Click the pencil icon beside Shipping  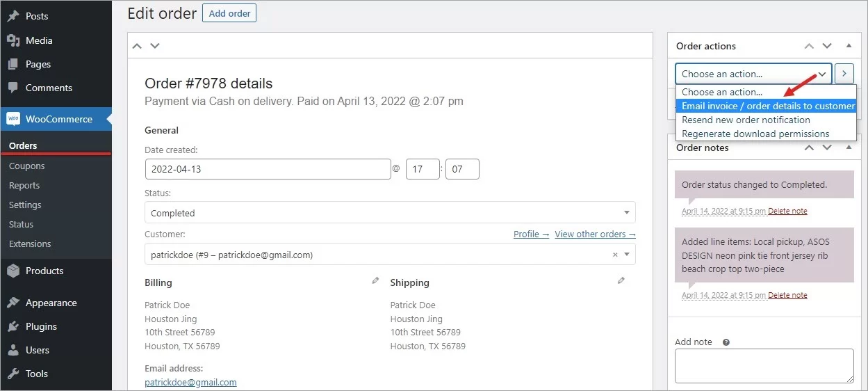(x=621, y=281)
